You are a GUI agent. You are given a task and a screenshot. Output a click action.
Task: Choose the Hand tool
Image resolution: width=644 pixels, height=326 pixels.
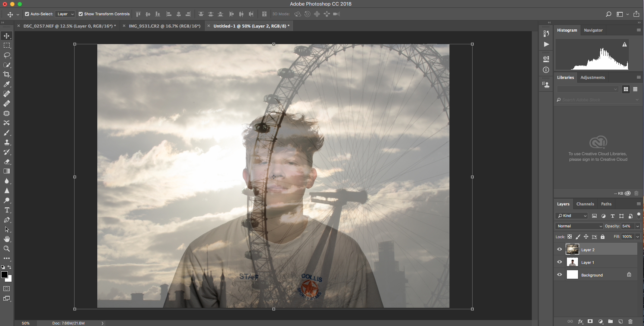[7, 239]
